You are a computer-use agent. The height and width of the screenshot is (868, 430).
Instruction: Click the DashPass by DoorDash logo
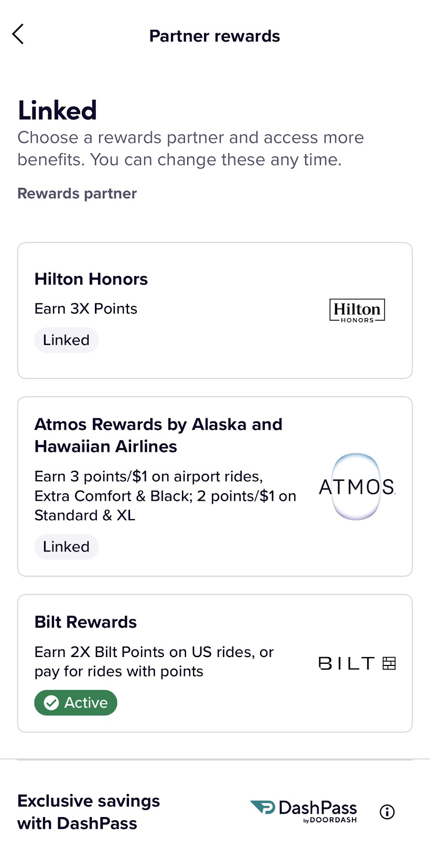pyautogui.click(x=304, y=811)
